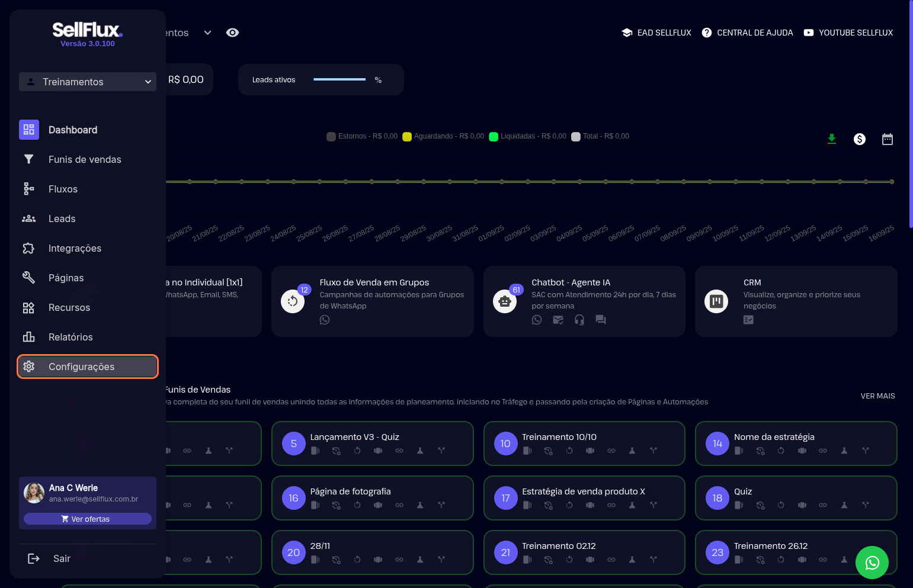Toggle Estornos series in chart legend
Image resolution: width=913 pixels, height=588 pixels.
[331, 137]
